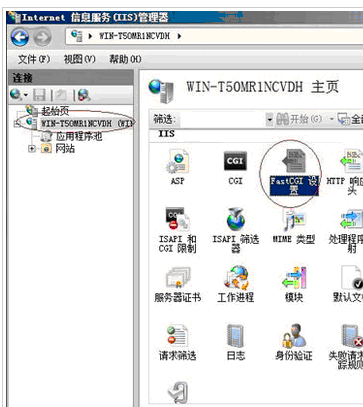Image resolution: width=363 pixels, height=407 pixels.
Task: Open the 视图(V) menu
Action: 79,59
